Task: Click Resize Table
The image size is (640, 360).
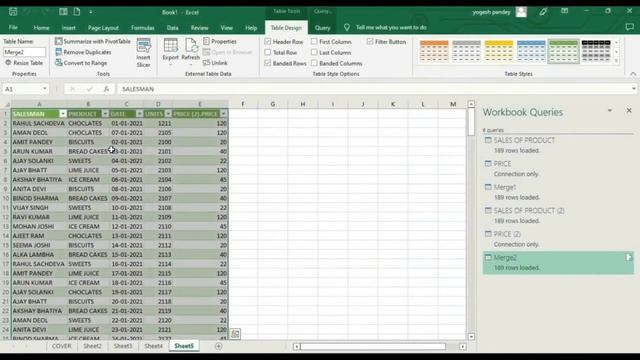Action: pyautogui.click(x=24, y=63)
